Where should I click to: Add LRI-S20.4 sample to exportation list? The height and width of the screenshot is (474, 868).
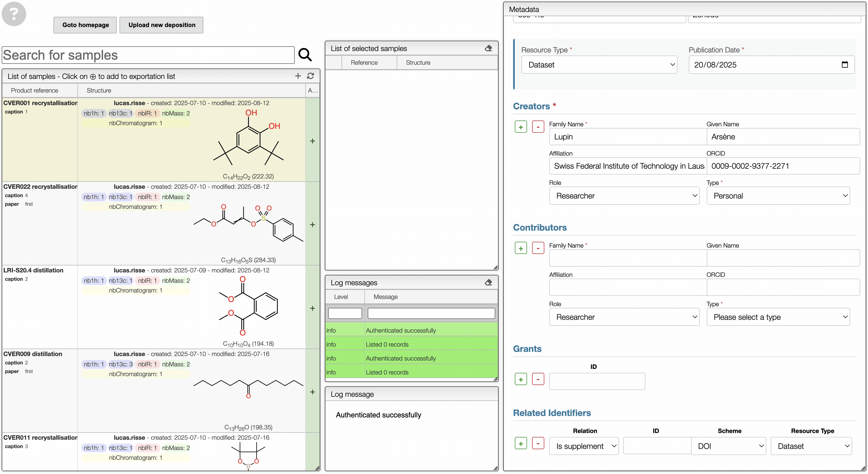[312, 308]
